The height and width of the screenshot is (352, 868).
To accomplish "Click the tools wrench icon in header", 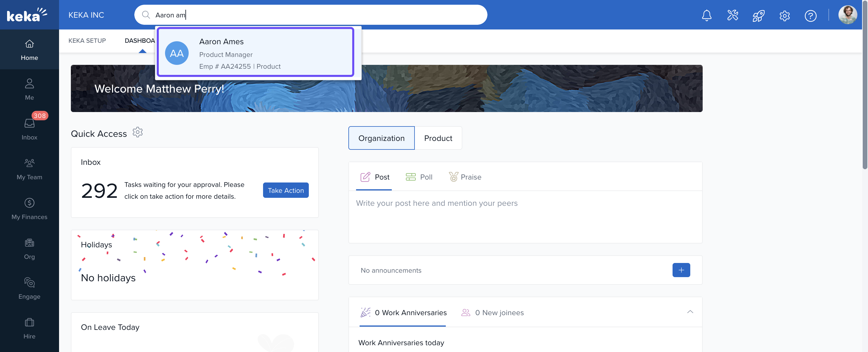I will click(732, 16).
